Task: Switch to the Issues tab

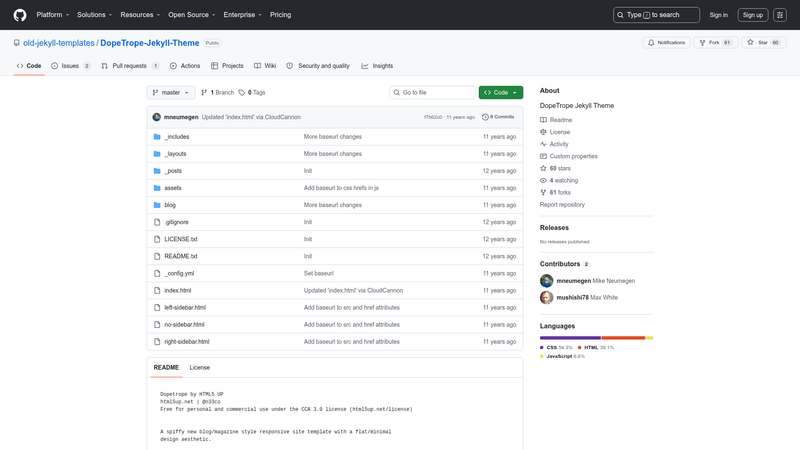Action: point(70,66)
